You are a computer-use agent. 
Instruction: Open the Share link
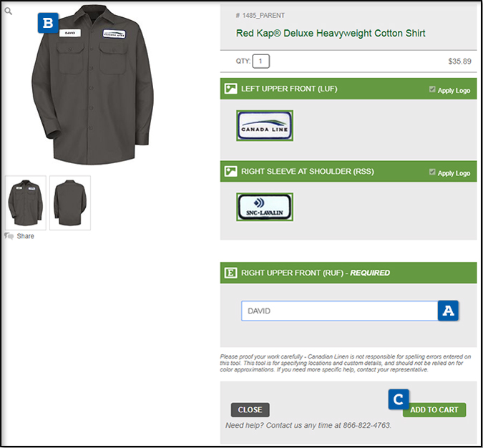point(25,236)
